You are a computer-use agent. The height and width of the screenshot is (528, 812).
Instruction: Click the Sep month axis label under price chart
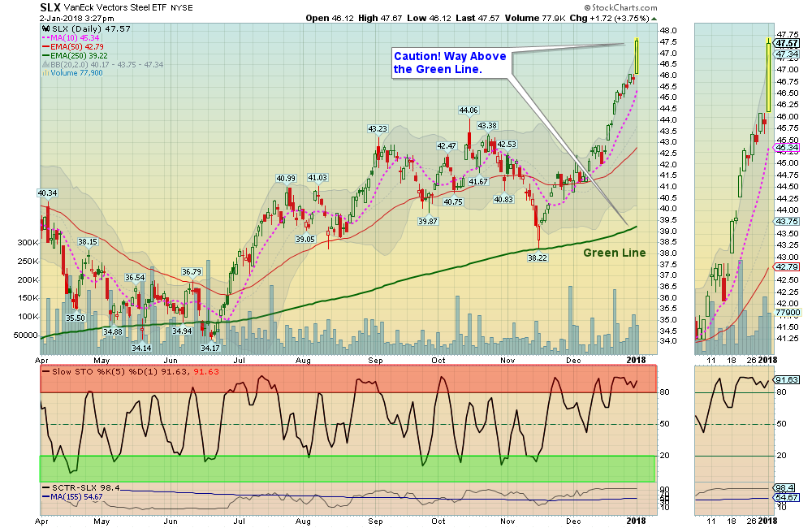[375, 360]
